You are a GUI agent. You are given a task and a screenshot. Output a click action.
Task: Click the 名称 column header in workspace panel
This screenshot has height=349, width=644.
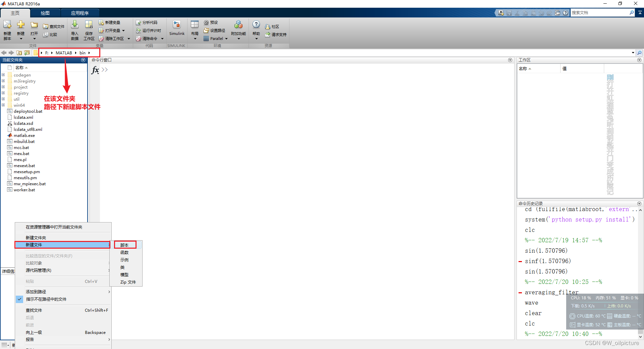pyautogui.click(x=539, y=68)
